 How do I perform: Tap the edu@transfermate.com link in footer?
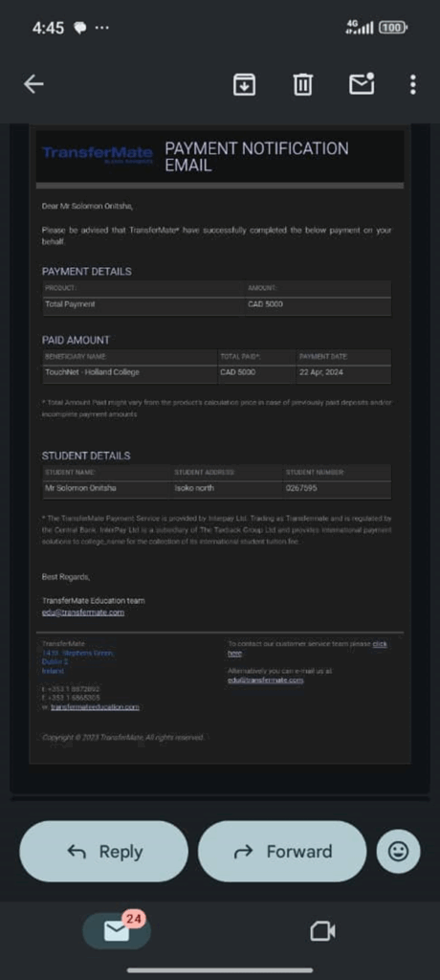click(x=266, y=680)
